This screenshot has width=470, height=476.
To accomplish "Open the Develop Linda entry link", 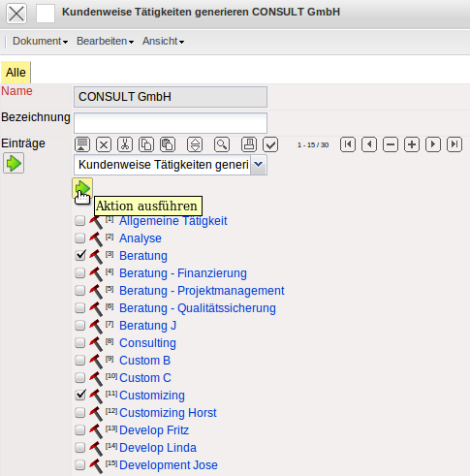I will click(158, 448).
